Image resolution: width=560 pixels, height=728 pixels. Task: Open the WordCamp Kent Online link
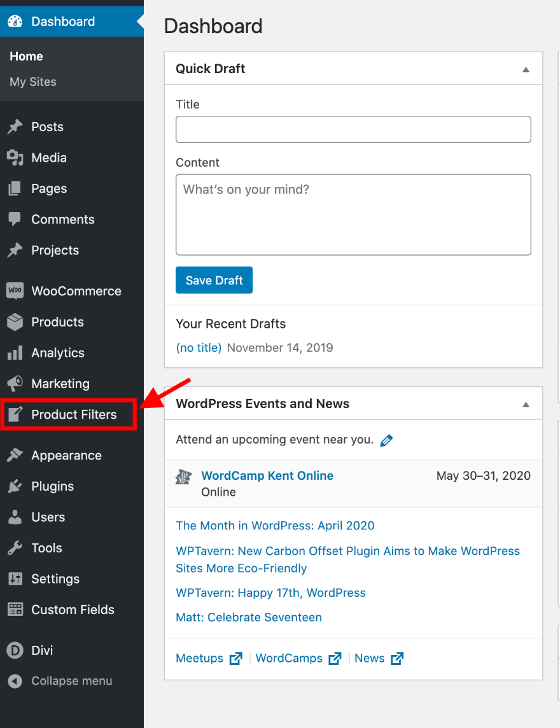pos(267,475)
